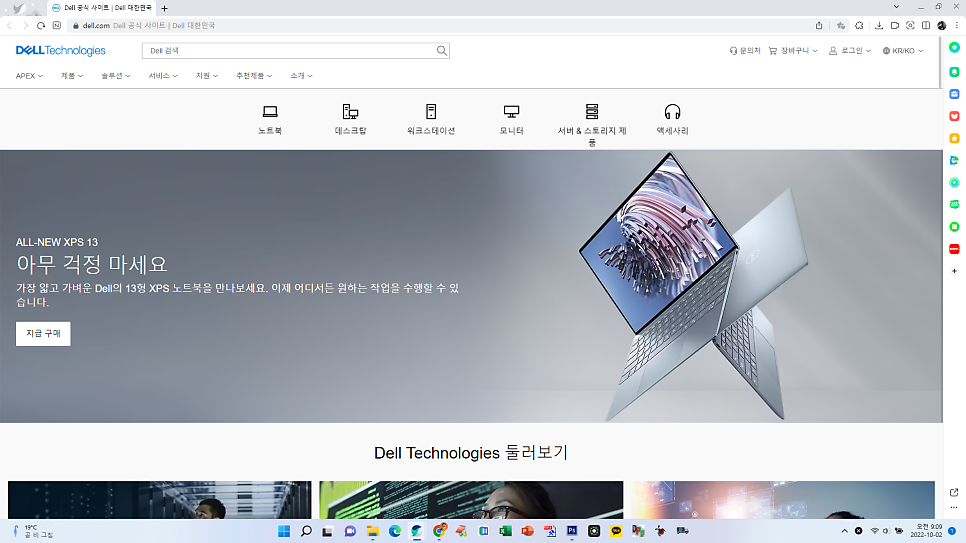Open the server-room thumbnail card

160,500
